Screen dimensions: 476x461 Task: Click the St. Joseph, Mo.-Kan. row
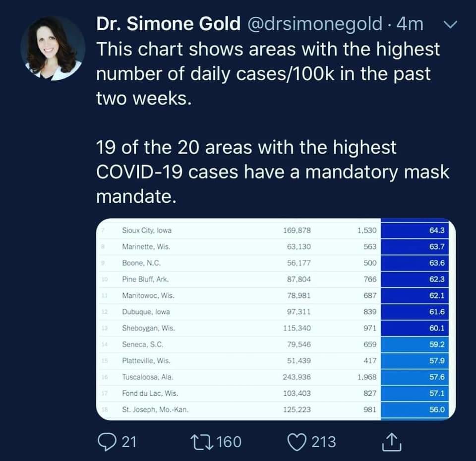pos(155,410)
